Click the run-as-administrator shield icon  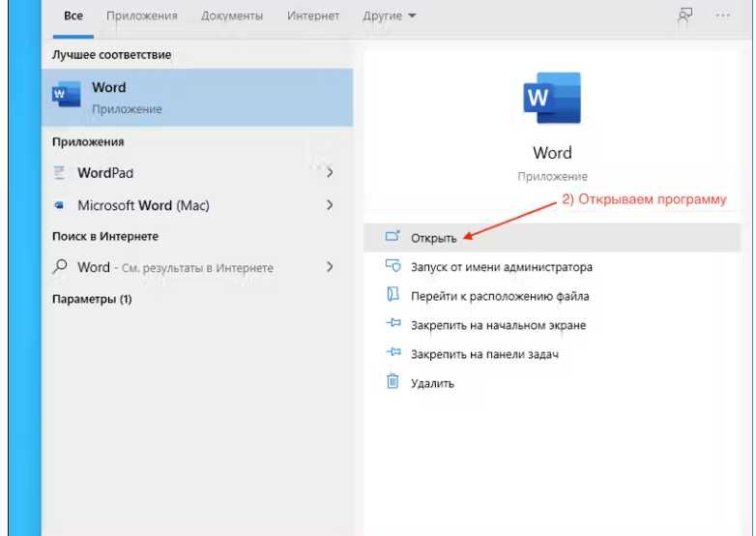click(x=393, y=266)
